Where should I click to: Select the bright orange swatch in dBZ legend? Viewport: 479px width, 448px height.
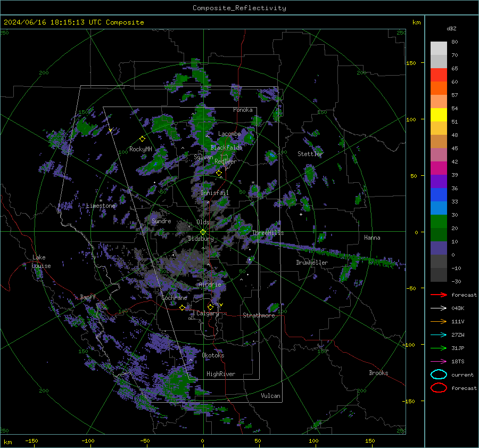(439, 88)
